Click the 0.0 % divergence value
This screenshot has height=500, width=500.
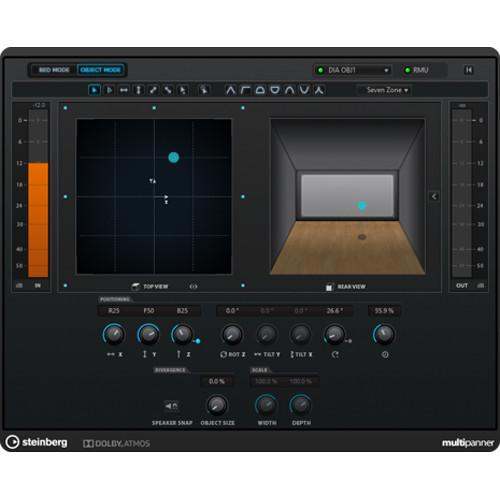click(x=217, y=381)
